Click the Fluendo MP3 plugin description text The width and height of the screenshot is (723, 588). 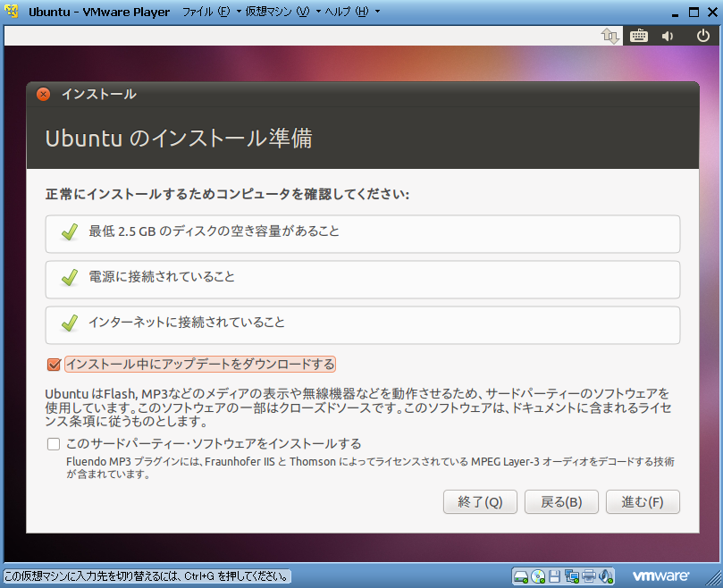click(370, 467)
